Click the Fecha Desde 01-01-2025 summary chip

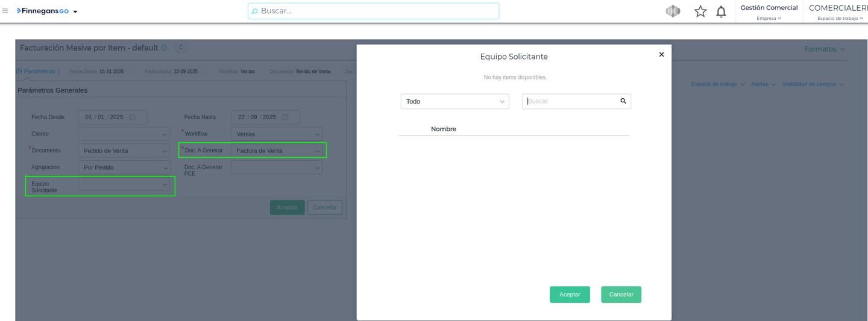pos(96,72)
